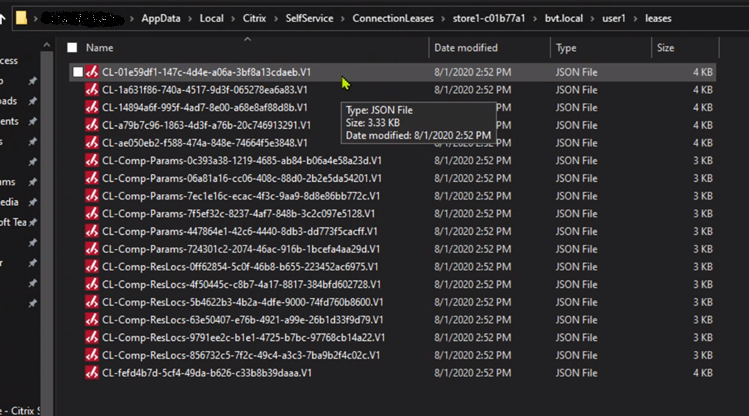749x416 pixels.
Task: Click the up-directory arrow left of address bar
Action: pos(6,18)
